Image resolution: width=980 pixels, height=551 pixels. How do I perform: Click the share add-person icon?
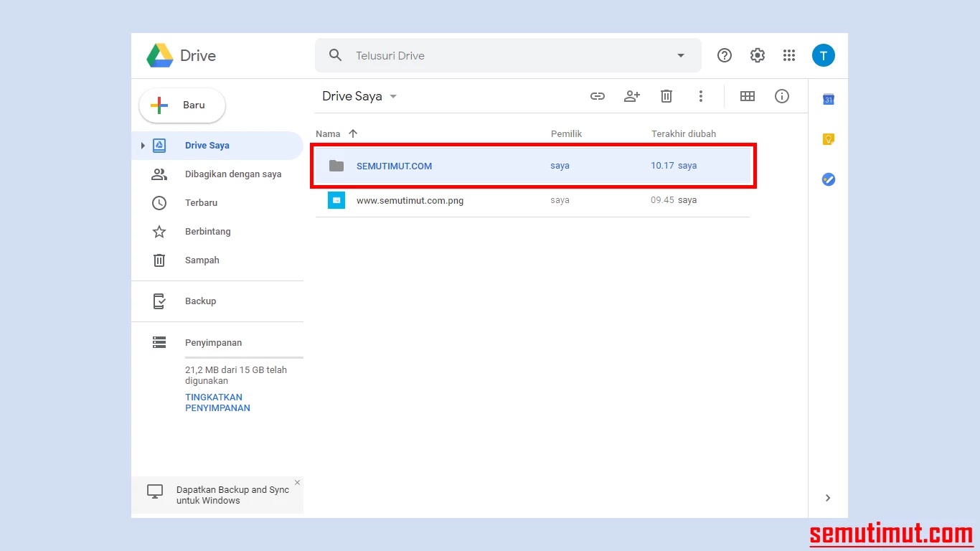[632, 96]
